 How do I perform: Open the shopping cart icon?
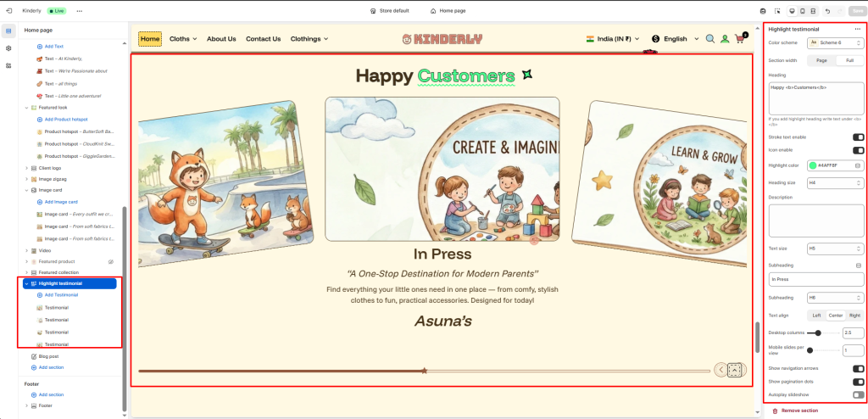pos(740,39)
